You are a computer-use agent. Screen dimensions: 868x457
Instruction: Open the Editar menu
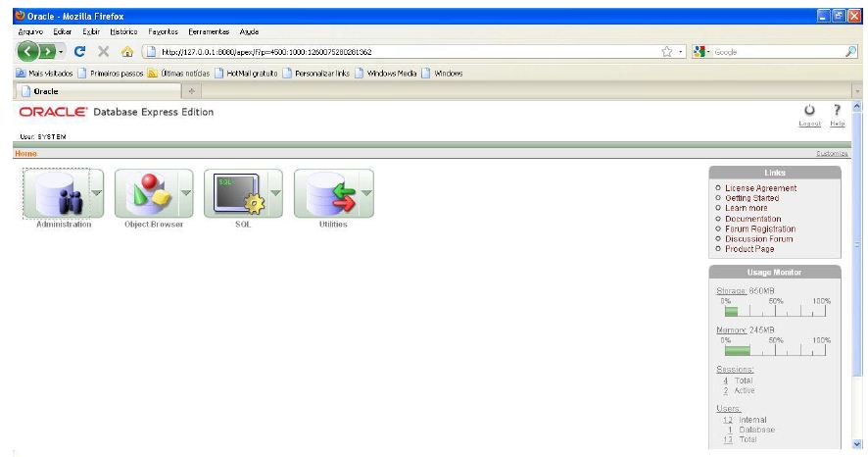(x=63, y=32)
